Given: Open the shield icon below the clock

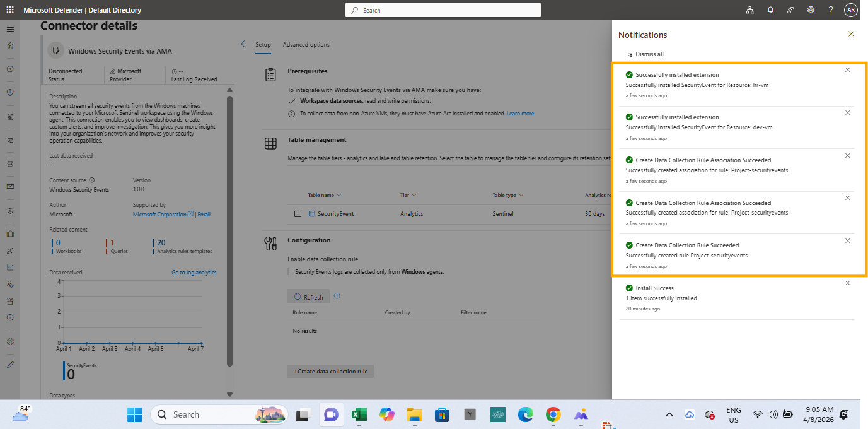Looking at the screenshot, I should [10, 92].
